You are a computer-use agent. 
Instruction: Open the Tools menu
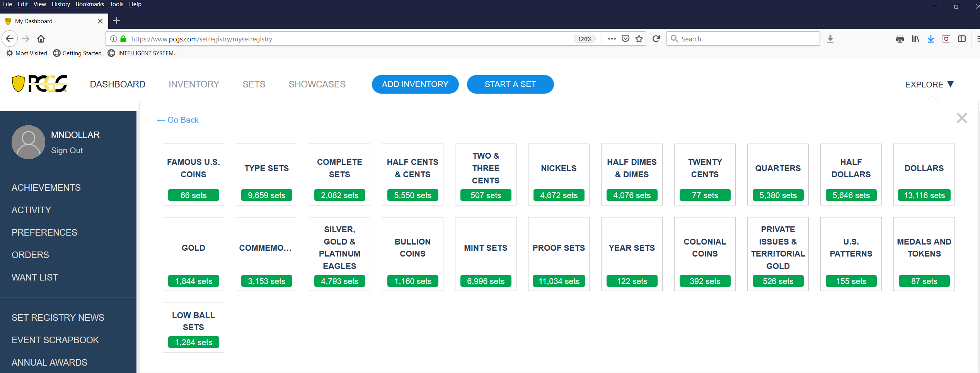click(x=116, y=4)
